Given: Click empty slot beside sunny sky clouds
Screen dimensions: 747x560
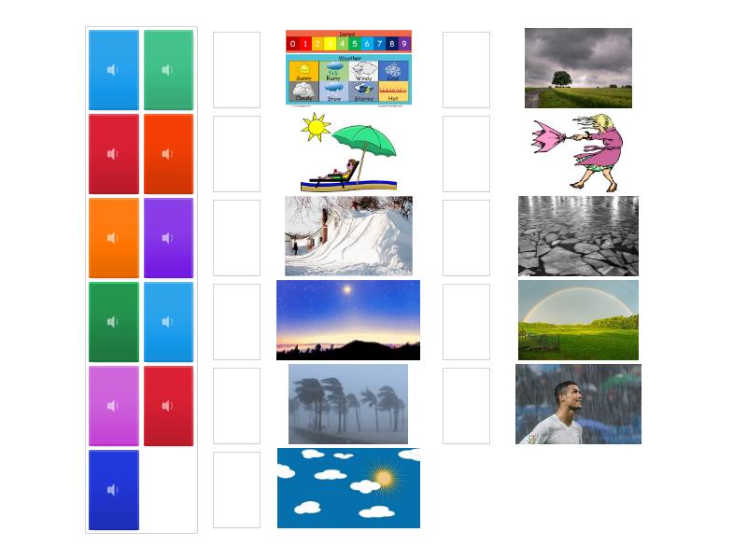Looking at the screenshot, I should point(237,490).
